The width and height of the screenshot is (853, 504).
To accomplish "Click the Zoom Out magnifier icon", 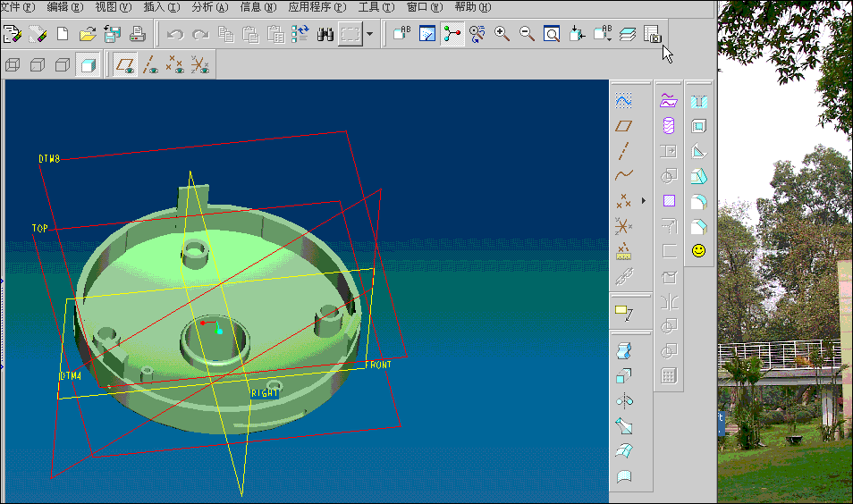I will pyautogui.click(x=527, y=34).
